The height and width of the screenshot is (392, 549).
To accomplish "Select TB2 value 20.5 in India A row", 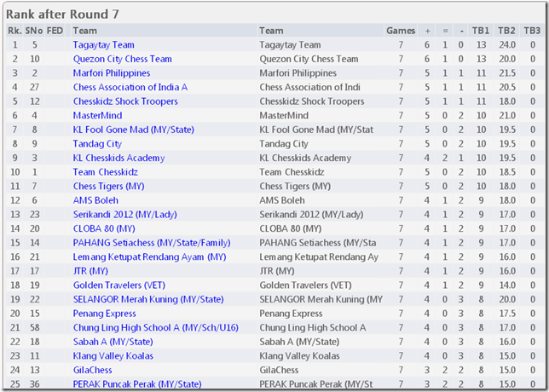I will (507, 87).
